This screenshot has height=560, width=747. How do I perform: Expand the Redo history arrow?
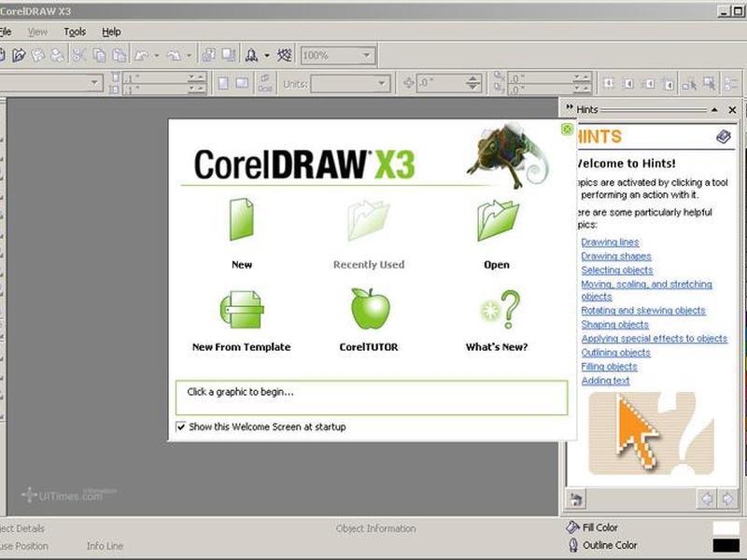tap(189, 56)
